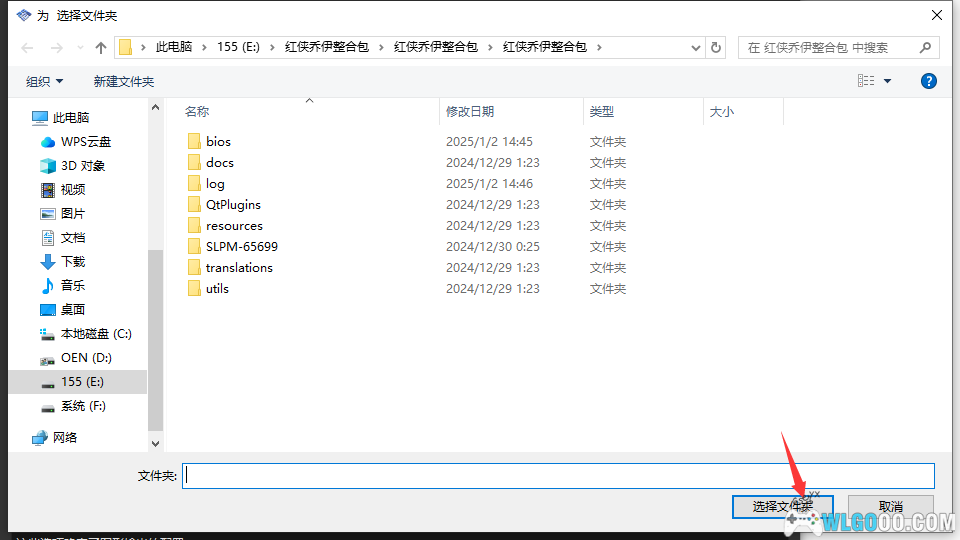Screen dimensions: 960x540
Task: Click 新建文件夹 in the toolbar
Action: click(124, 81)
